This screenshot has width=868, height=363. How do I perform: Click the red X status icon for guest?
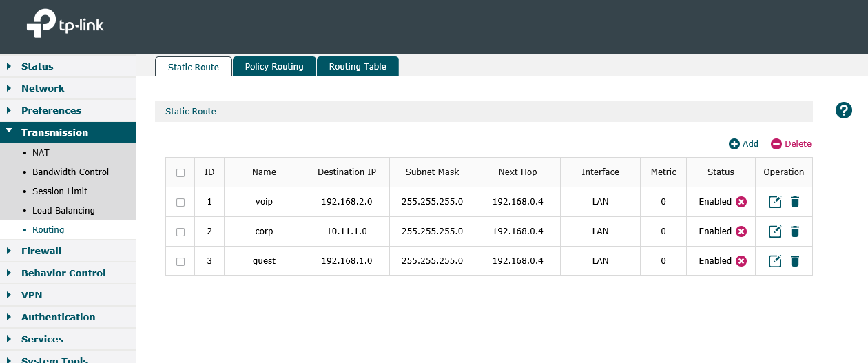741,261
